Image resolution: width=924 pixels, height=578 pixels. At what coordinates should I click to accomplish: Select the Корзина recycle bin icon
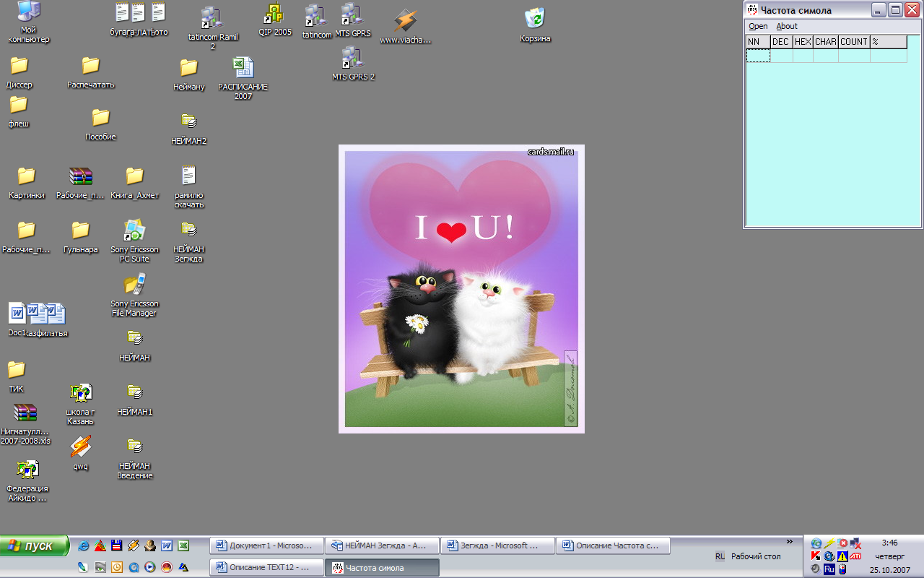click(x=535, y=25)
